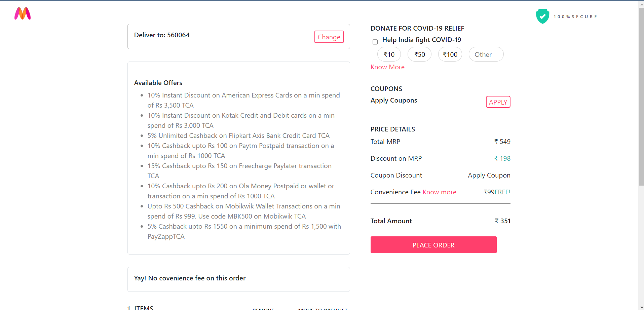The width and height of the screenshot is (644, 310).
Task: Select the ₹100 donation amount
Action: [450, 54]
